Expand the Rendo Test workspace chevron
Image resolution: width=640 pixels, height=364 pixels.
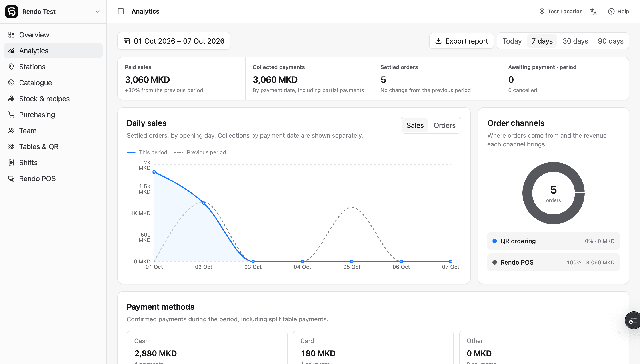[x=98, y=12]
